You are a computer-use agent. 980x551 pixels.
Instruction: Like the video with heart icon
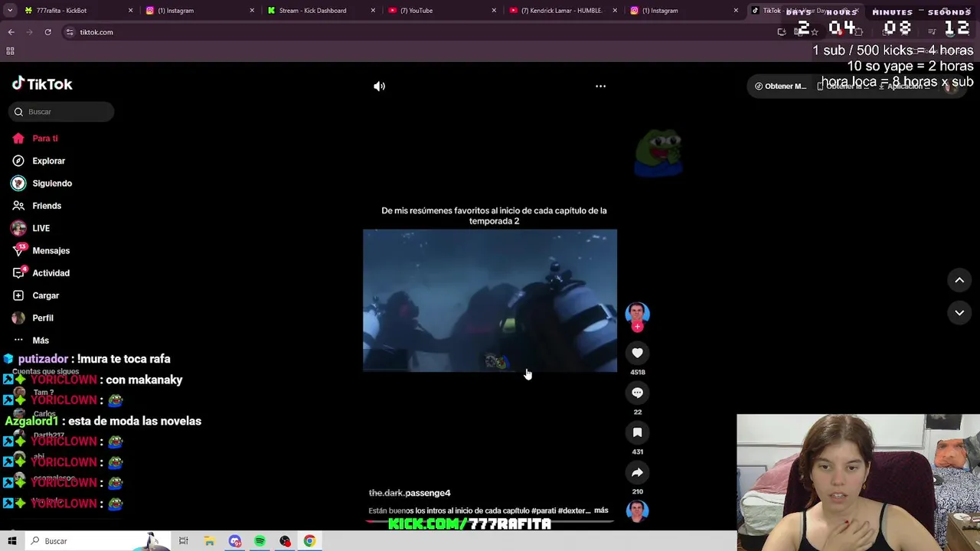637,353
